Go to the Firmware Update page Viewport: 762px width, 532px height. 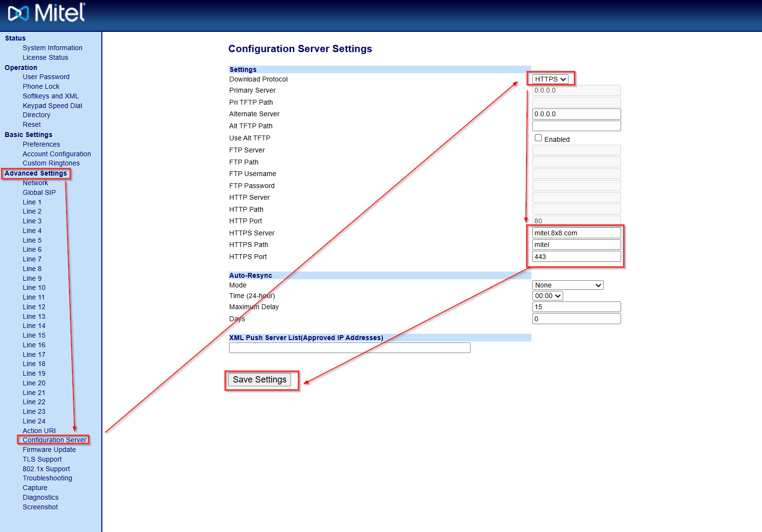(x=49, y=450)
